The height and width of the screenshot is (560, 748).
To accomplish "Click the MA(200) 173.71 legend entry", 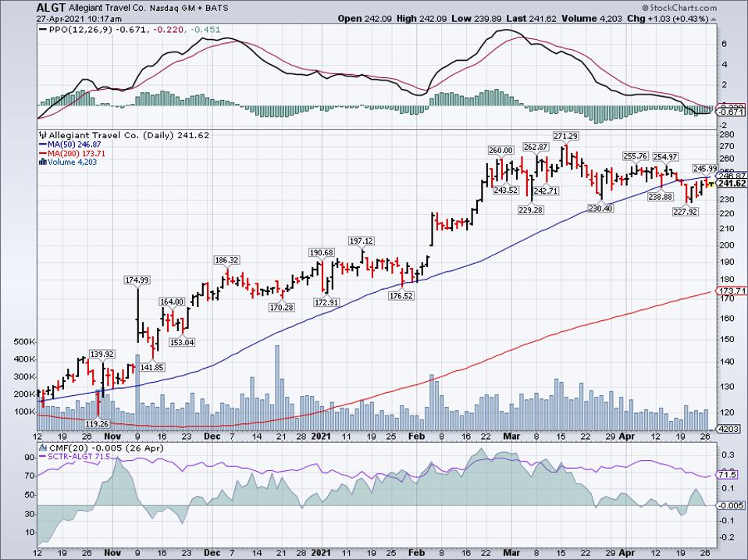I will coord(77,154).
